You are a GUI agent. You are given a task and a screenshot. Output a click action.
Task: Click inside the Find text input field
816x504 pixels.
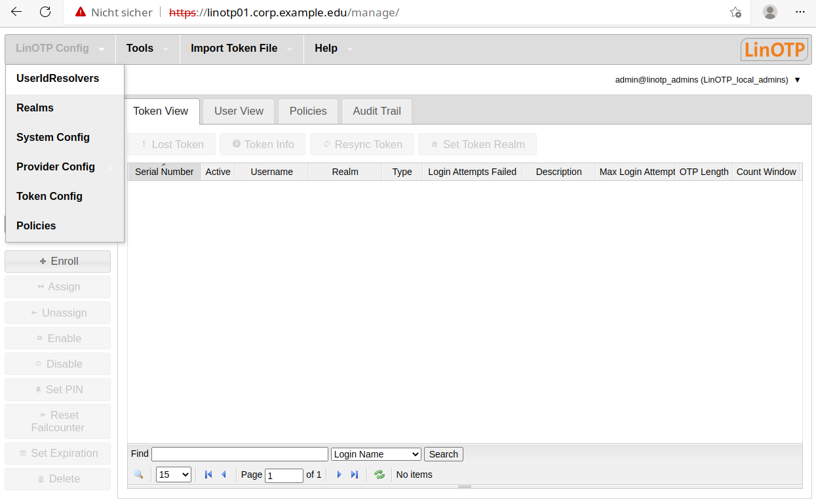pos(239,454)
